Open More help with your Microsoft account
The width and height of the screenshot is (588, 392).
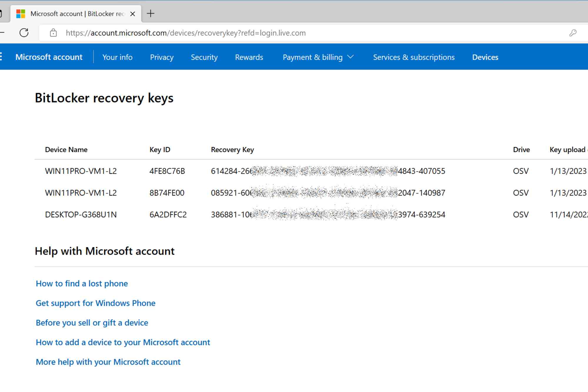[x=108, y=362]
